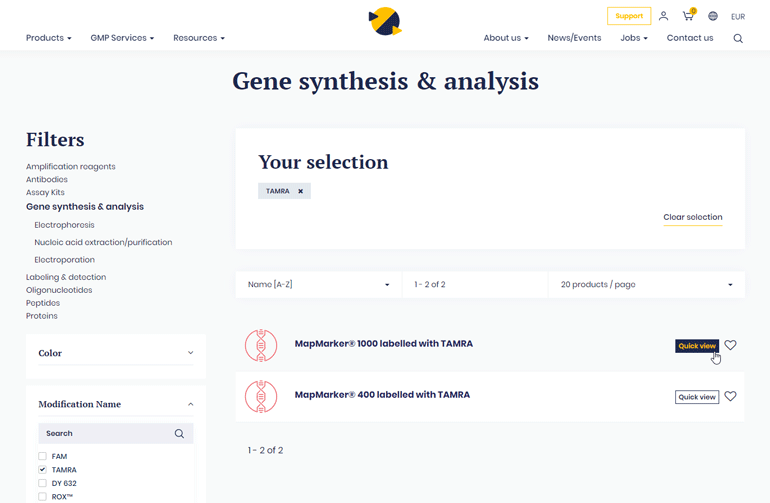
Task: Uncheck the TAMRA modification checkbox
Action: (x=43, y=469)
